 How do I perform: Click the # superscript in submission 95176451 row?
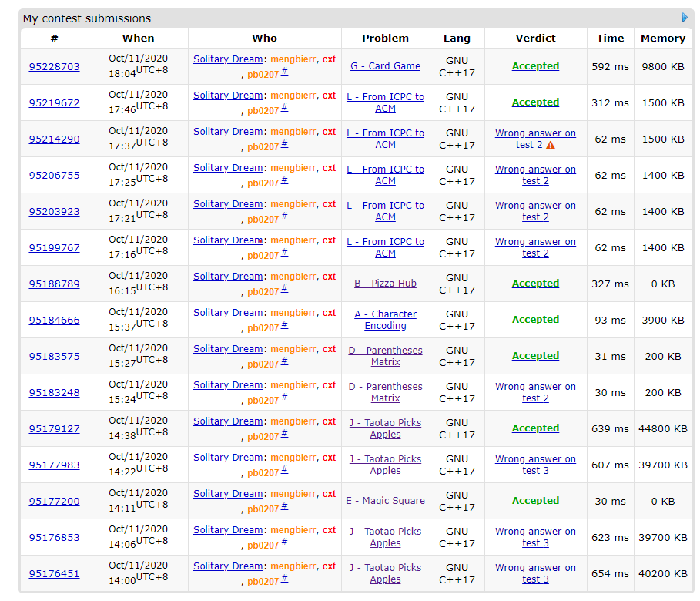point(284,579)
